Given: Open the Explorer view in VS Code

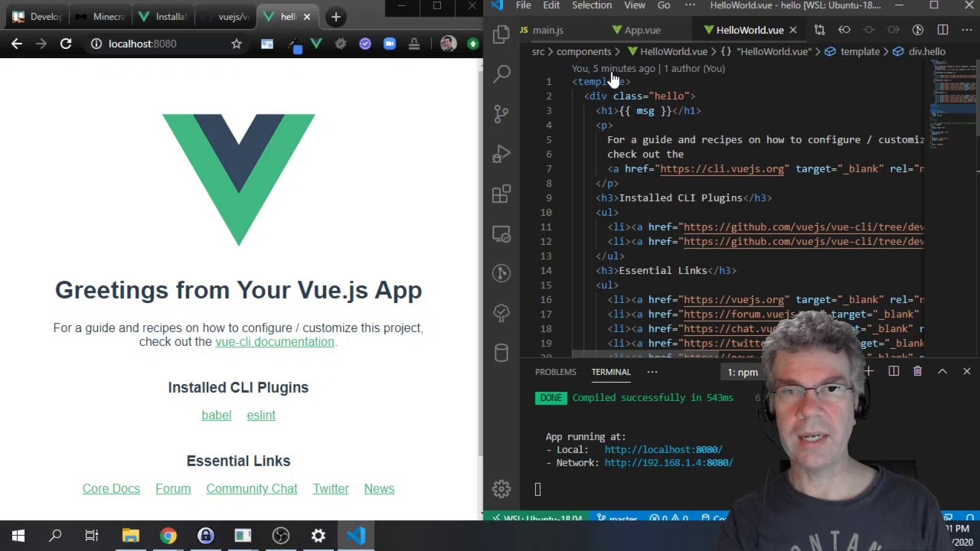Looking at the screenshot, I should click(x=501, y=34).
